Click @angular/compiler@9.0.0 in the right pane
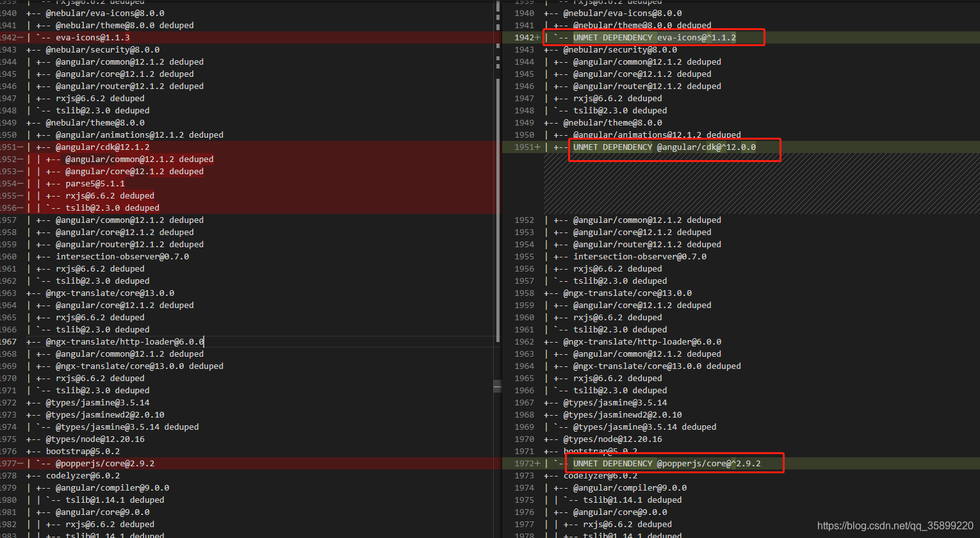The width and height of the screenshot is (980, 538). [x=630, y=488]
